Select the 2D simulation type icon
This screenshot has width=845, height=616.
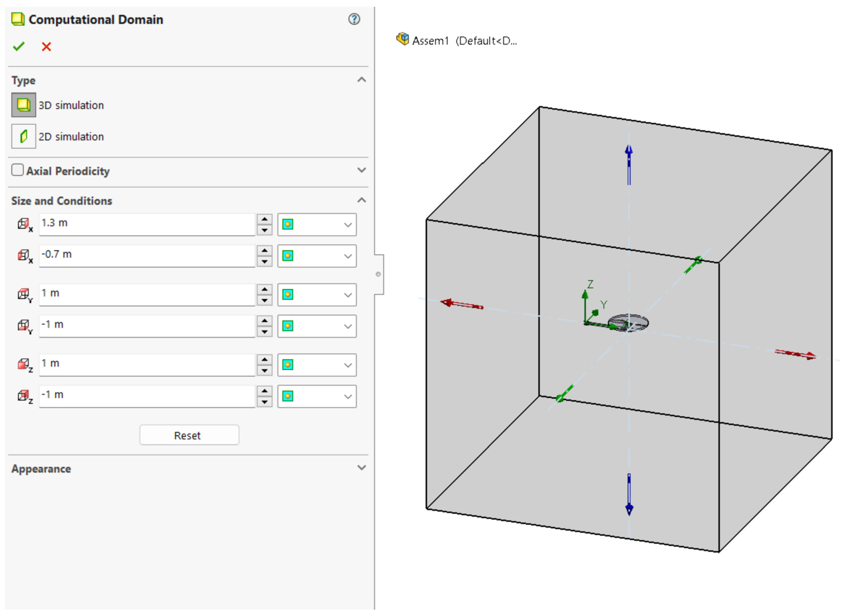coord(24,136)
